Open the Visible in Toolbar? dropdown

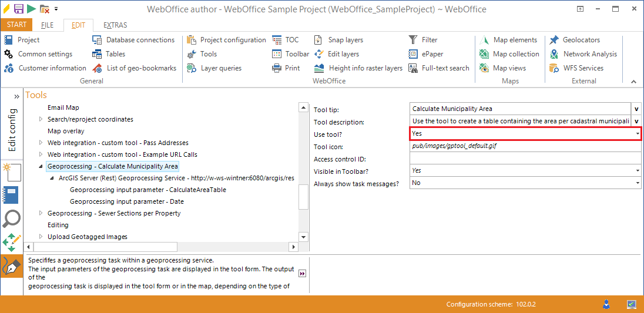(x=638, y=171)
